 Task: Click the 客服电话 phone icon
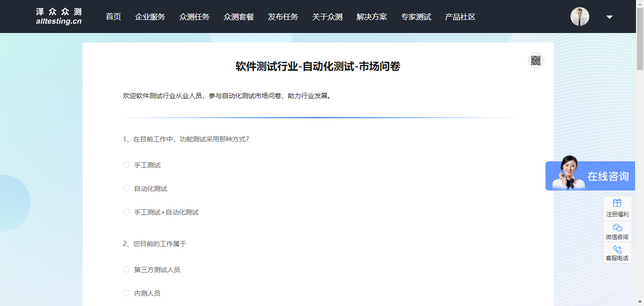click(x=617, y=250)
